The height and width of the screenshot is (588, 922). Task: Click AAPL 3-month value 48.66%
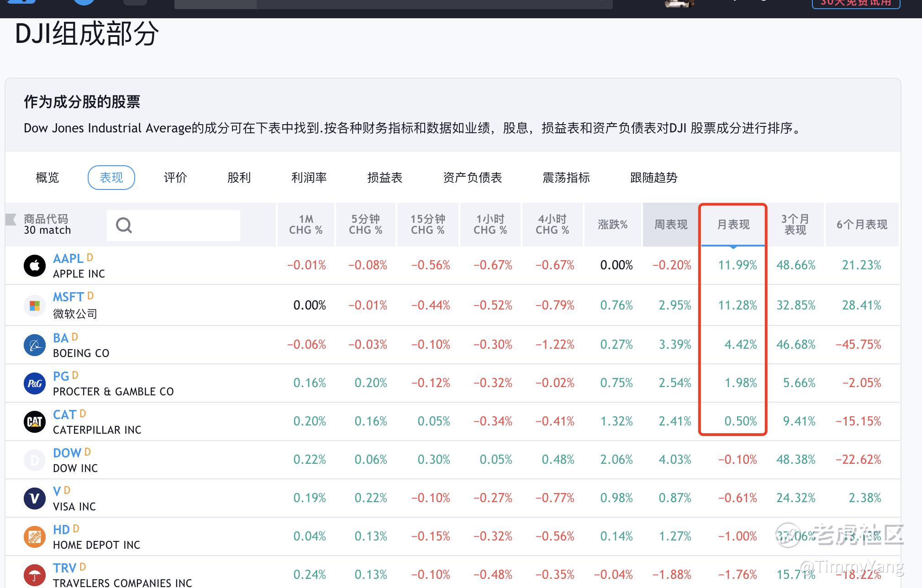(796, 265)
